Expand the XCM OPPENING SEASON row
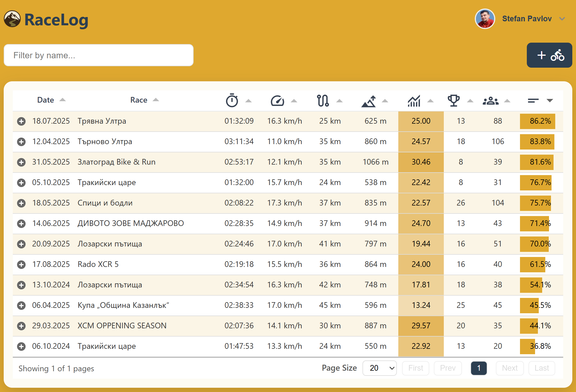This screenshot has width=576, height=392. point(21,326)
